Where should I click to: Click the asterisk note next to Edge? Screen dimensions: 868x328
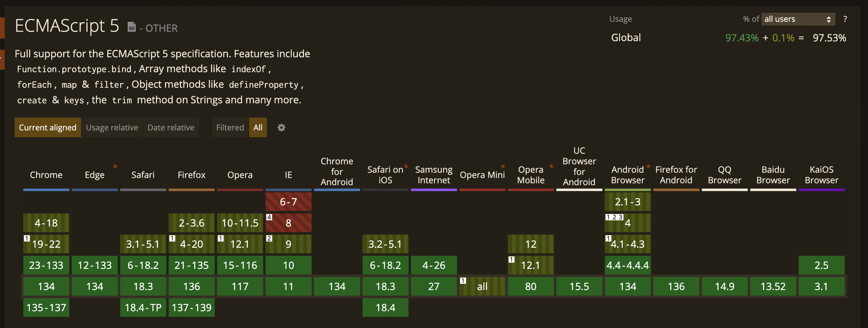115,167
